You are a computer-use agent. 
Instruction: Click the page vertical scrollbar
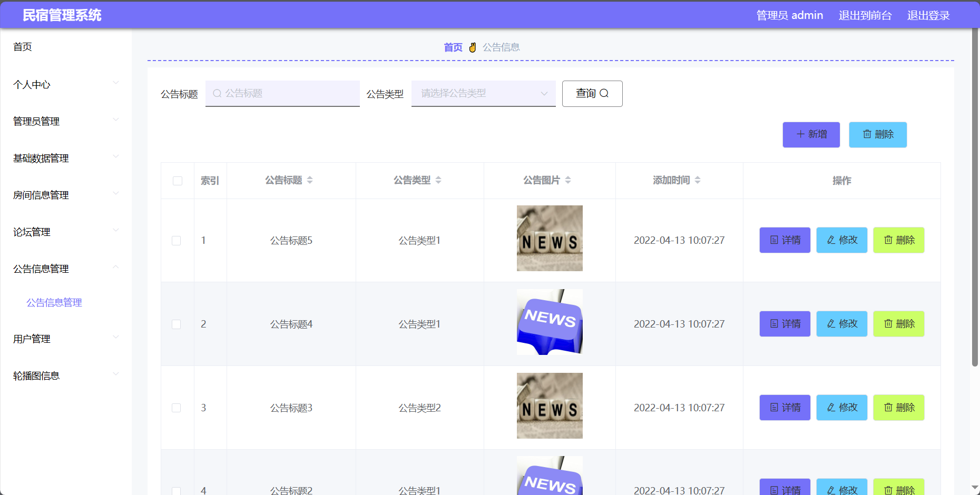975,211
